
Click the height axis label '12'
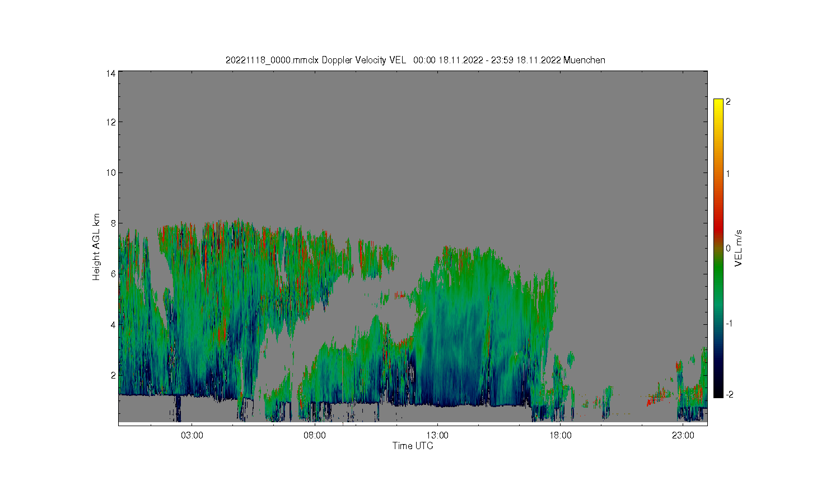click(111, 122)
